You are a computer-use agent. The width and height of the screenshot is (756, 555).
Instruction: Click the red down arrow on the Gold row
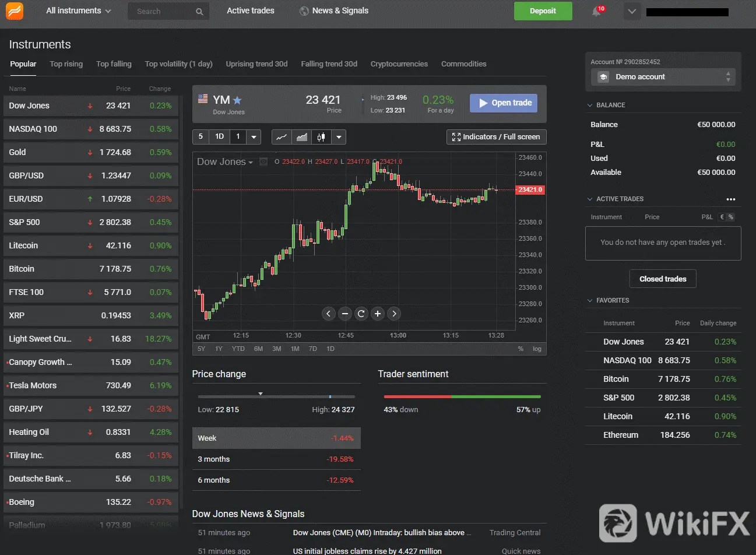90,153
